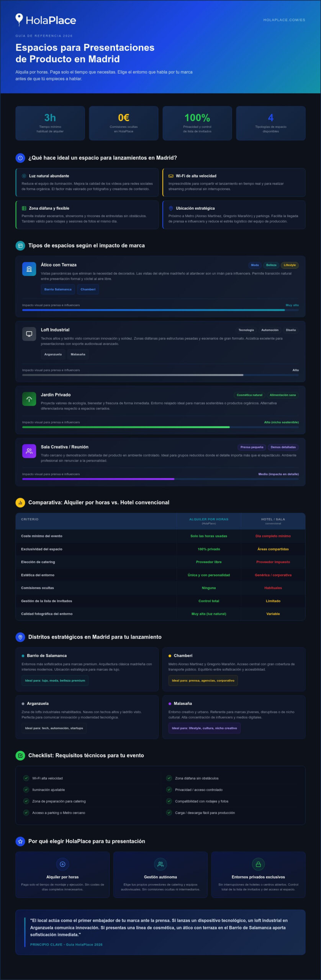Select the Barrio Salamanca tag under Ático
Viewport: 321px width, 980px height.
point(58,289)
